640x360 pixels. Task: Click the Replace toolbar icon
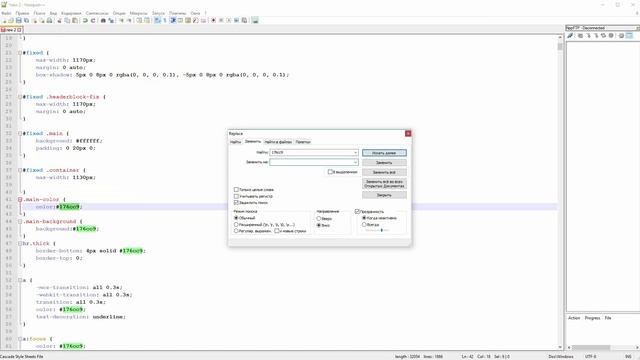point(111,20)
